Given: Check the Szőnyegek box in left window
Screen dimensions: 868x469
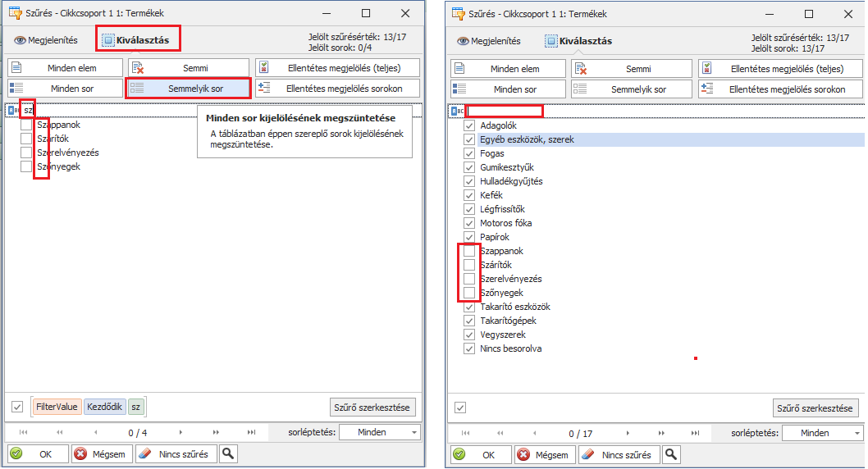Looking at the screenshot, I should [26, 166].
